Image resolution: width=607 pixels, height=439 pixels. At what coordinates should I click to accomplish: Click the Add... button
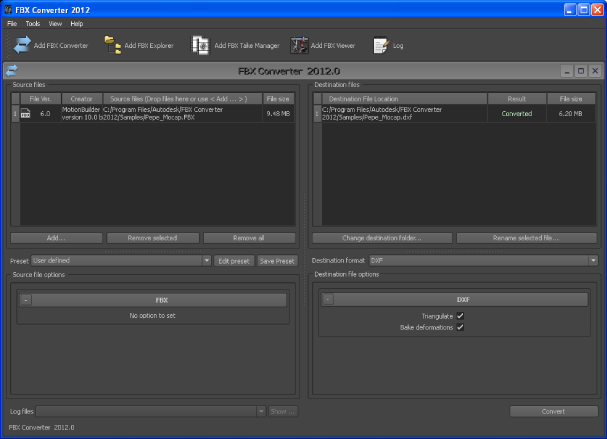(x=56, y=238)
